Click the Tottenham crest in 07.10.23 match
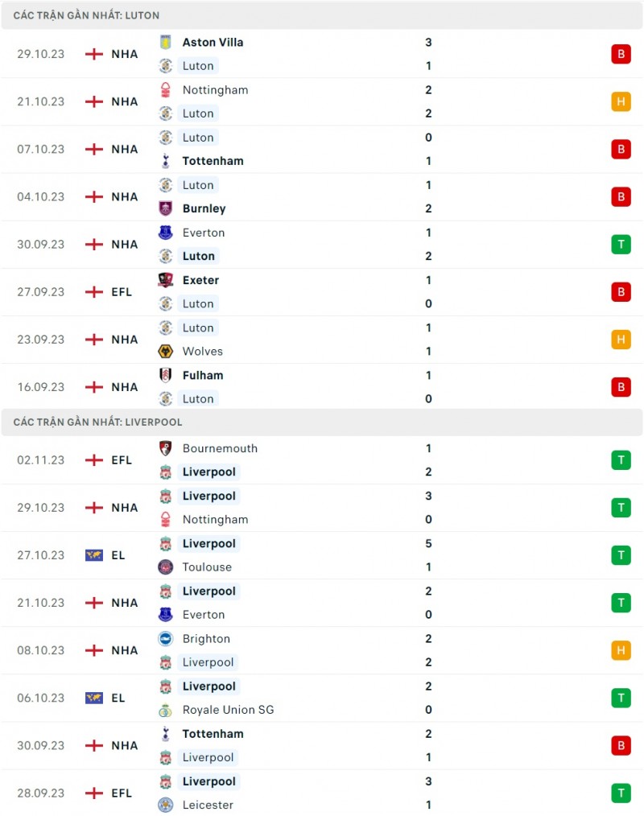644x816 pixels. coord(166,161)
